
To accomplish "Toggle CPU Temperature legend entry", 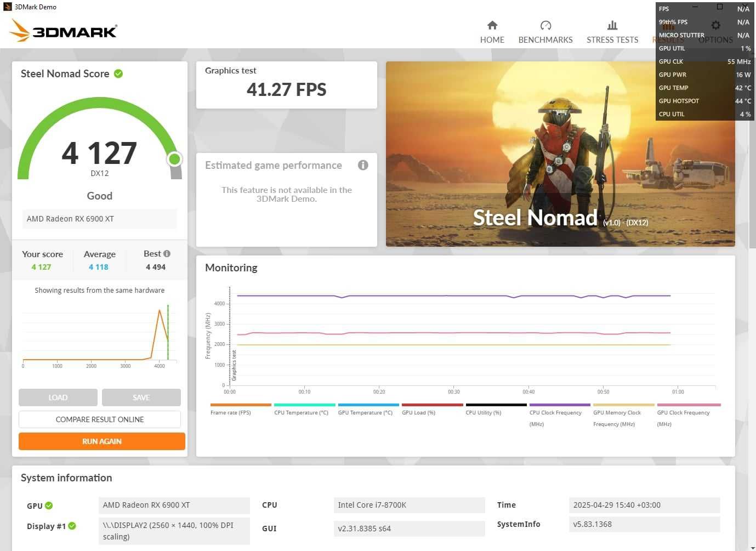I will pyautogui.click(x=304, y=410).
